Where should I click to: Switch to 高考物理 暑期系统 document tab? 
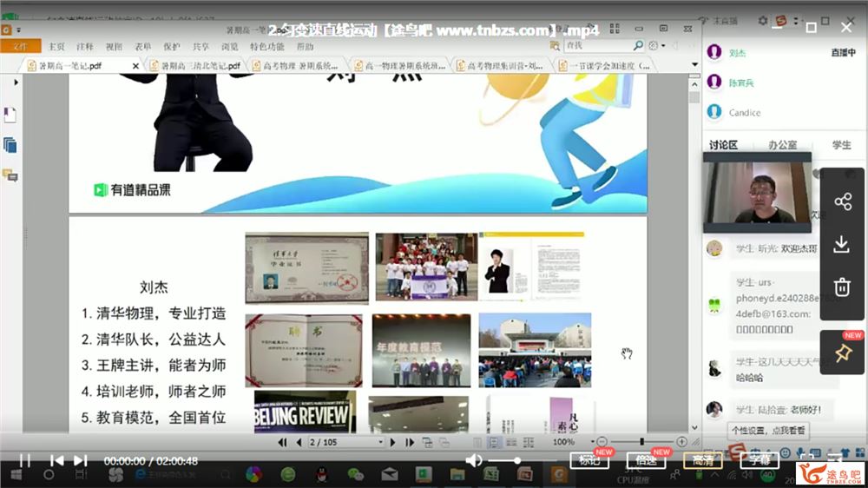coord(295,66)
